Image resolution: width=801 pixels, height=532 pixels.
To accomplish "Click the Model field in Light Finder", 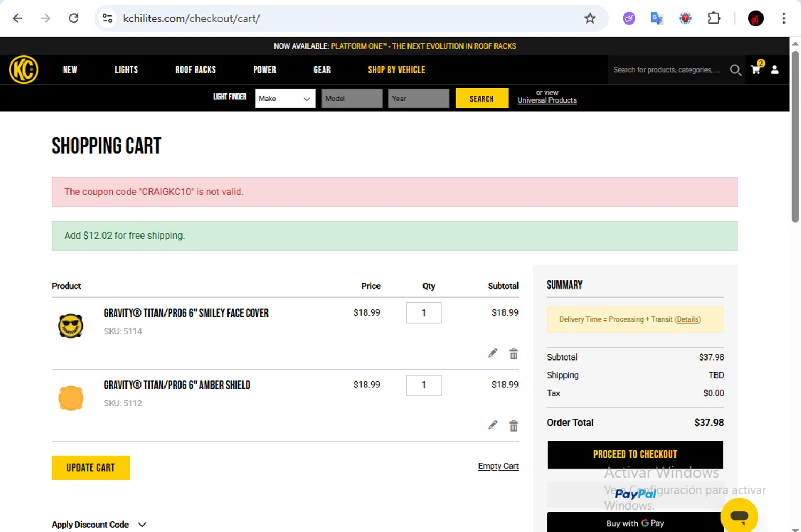I will 352,98.
